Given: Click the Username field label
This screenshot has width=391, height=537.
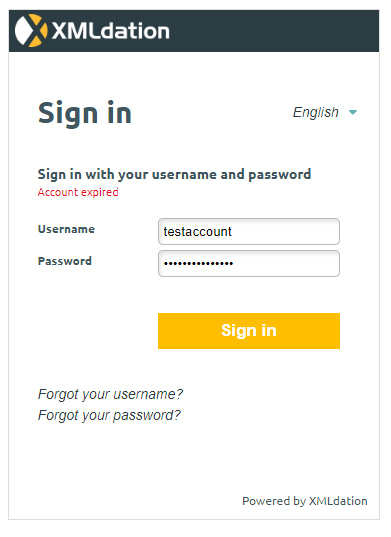Looking at the screenshot, I should [66, 229].
